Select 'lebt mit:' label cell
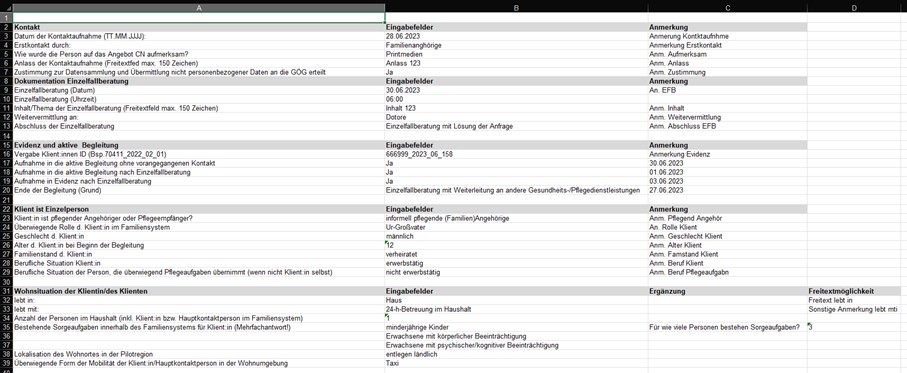Screen dimensions: 907x373 tap(198, 309)
